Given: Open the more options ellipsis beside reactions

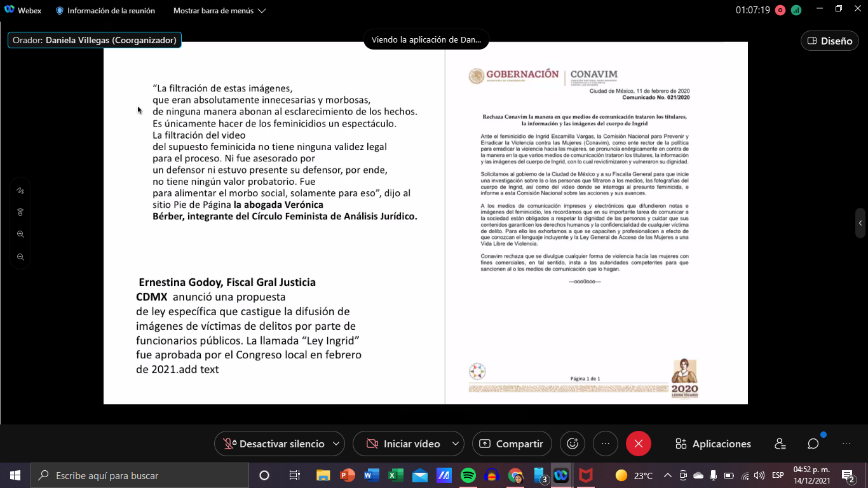Looking at the screenshot, I should [606, 444].
